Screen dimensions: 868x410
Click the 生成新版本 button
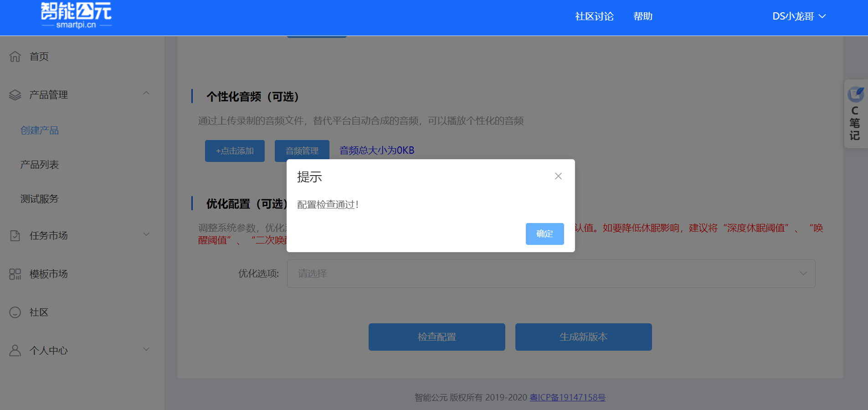(x=584, y=337)
